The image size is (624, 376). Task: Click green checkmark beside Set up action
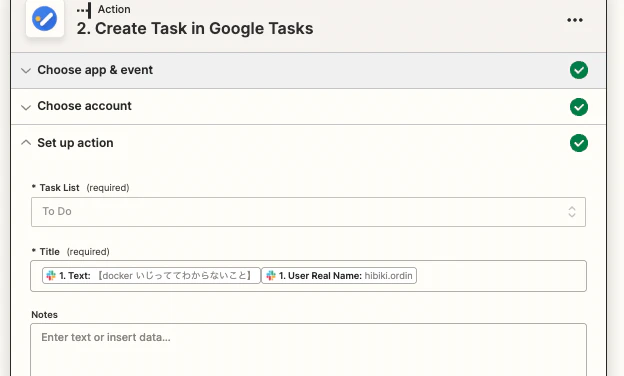point(579,143)
